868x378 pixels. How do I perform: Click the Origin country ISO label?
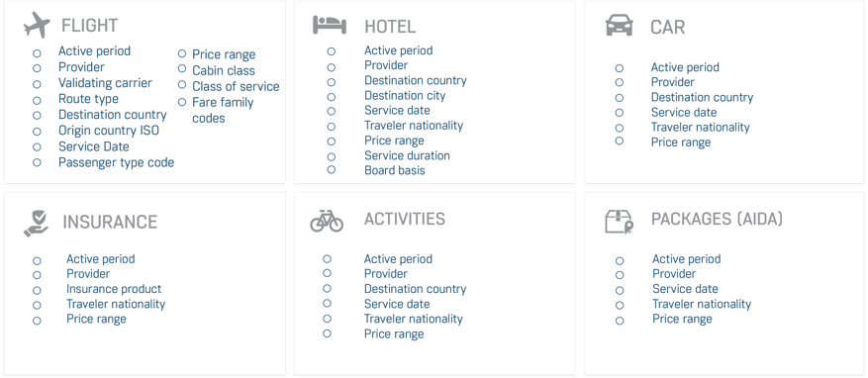109,131
